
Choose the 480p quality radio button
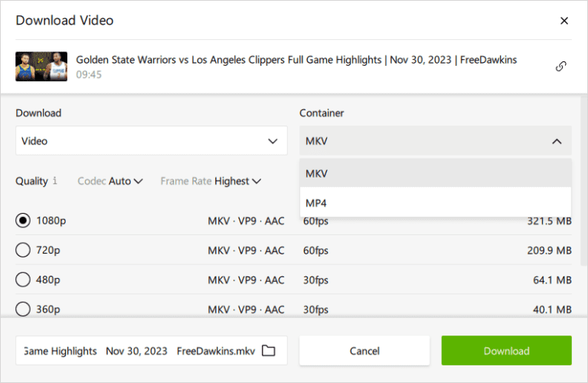(23, 280)
